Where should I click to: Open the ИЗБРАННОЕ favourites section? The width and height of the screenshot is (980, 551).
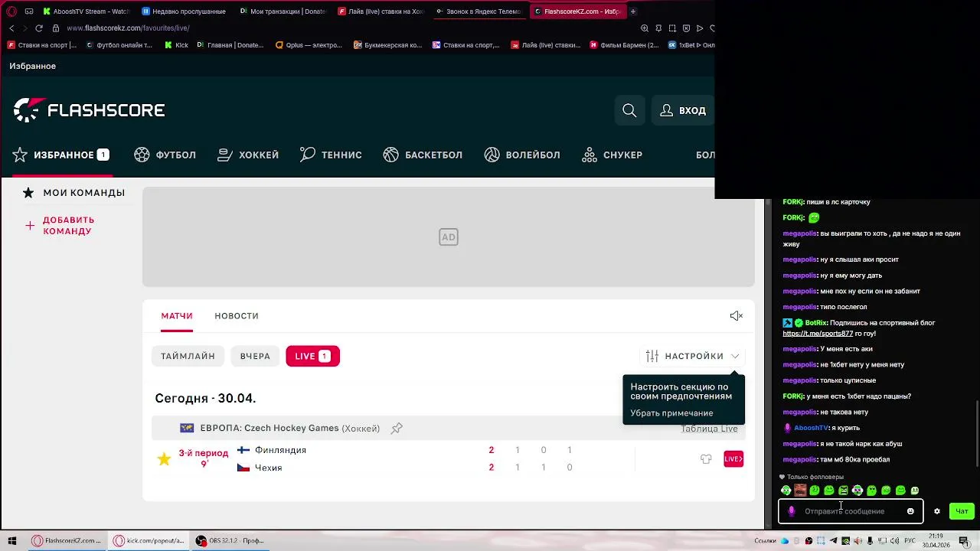60,155
